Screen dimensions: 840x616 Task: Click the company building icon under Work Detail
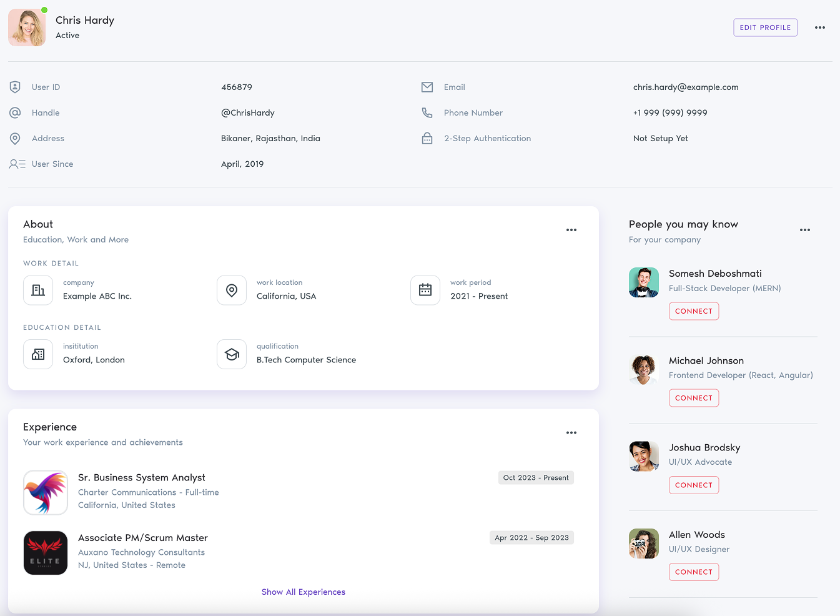(x=38, y=290)
